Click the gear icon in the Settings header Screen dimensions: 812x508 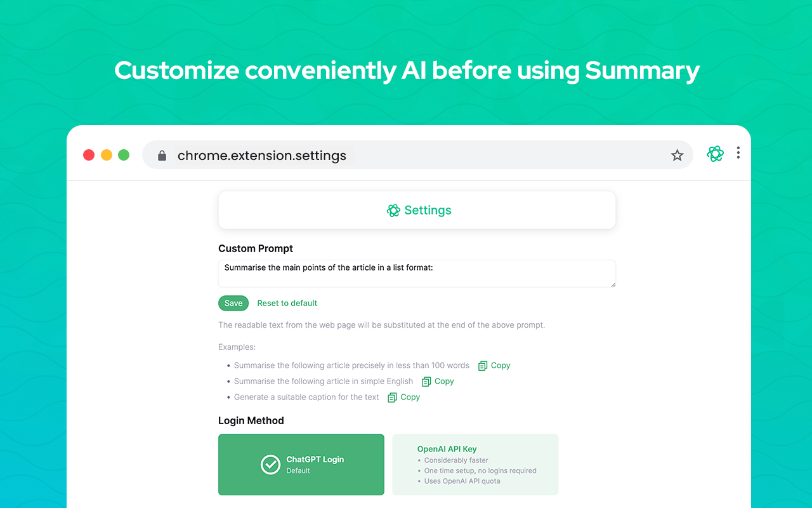pos(393,210)
